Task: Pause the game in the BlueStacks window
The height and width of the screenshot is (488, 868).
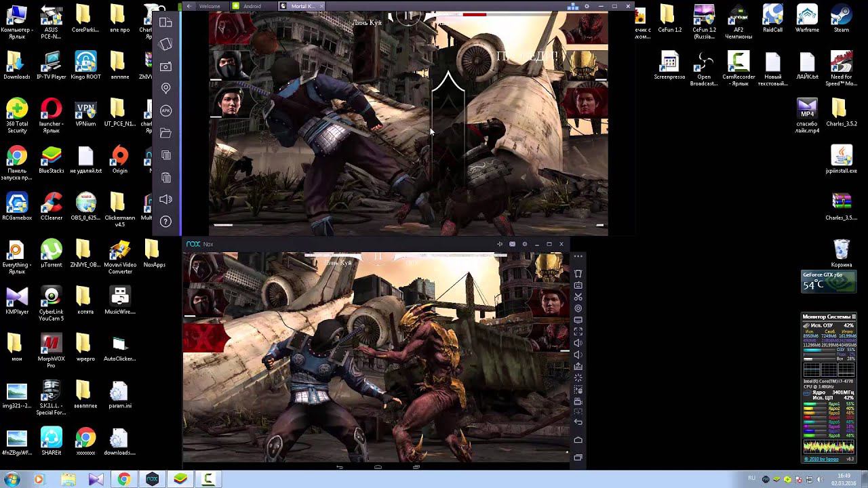Action: [408, 16]
